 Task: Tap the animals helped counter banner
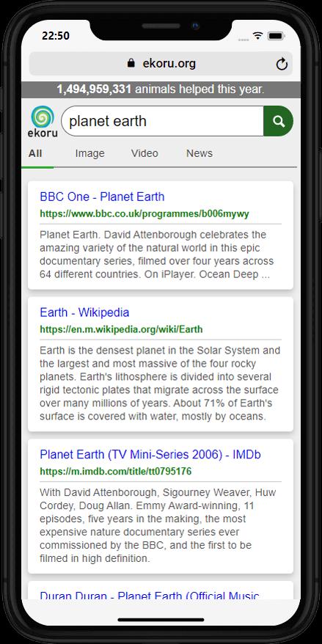point(161,89)
